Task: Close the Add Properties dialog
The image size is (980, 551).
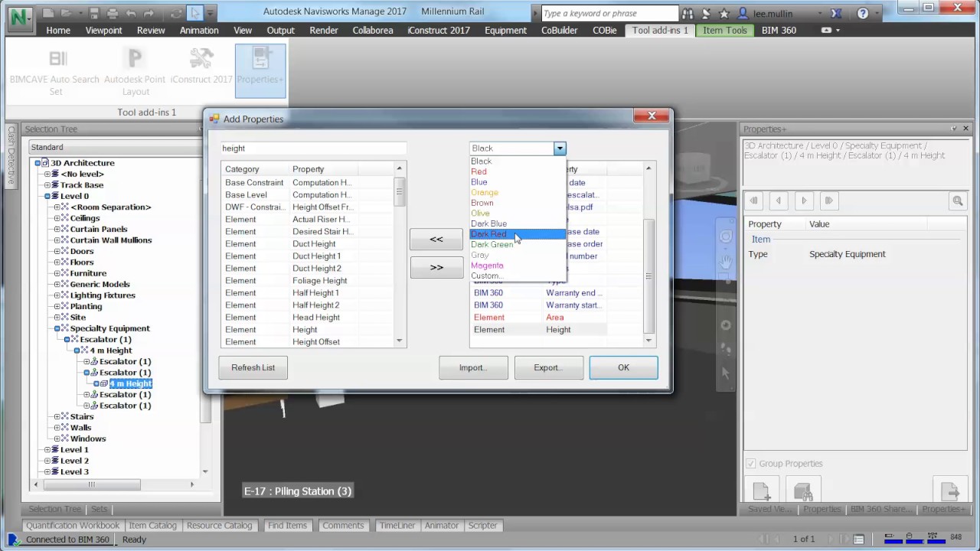Action: pyautogui.click(x=652, y=116)
